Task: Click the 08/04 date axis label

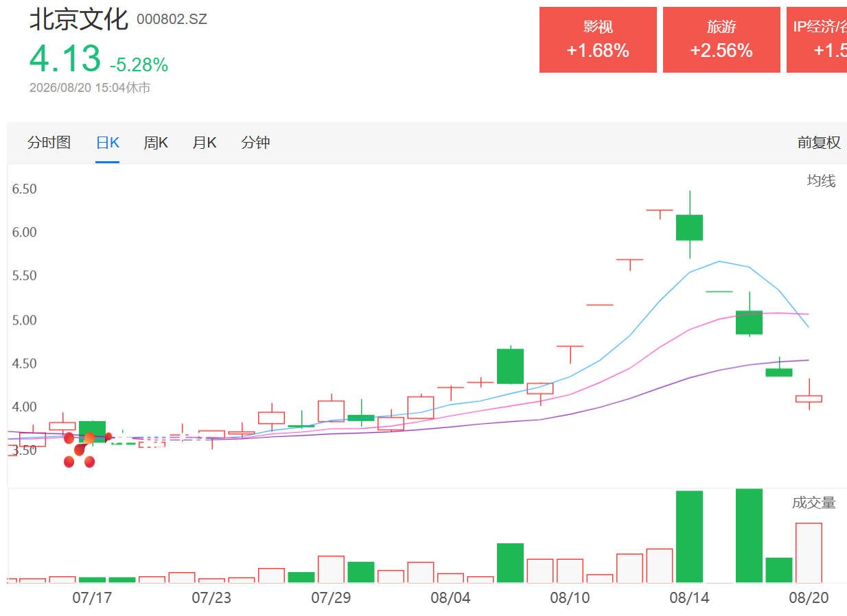Action: coord(450,598)
